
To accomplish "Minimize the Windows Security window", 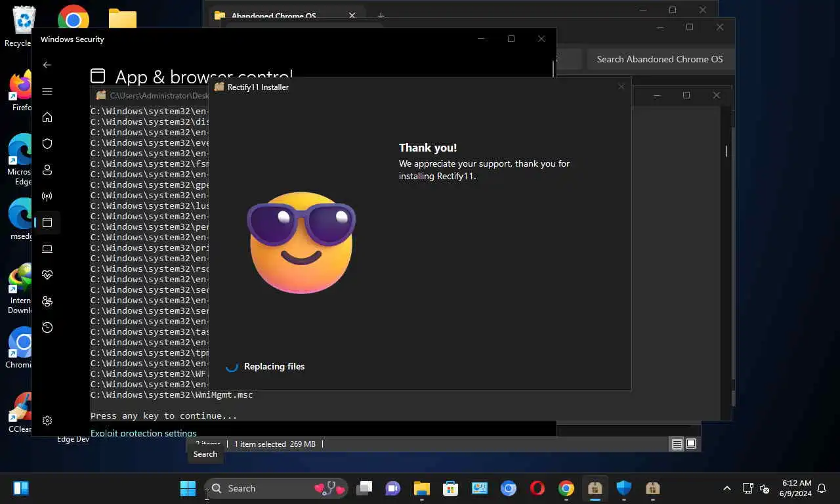I will point(481,39).
